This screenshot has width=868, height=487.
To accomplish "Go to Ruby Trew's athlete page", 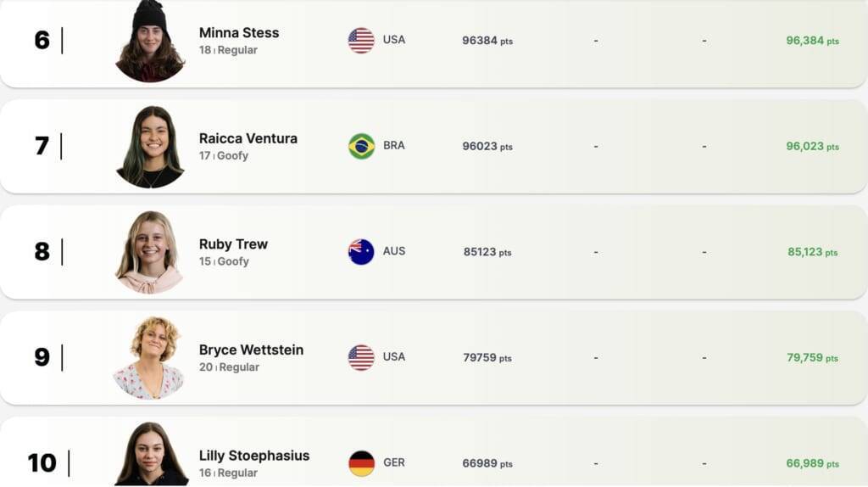I will point(233,243).
